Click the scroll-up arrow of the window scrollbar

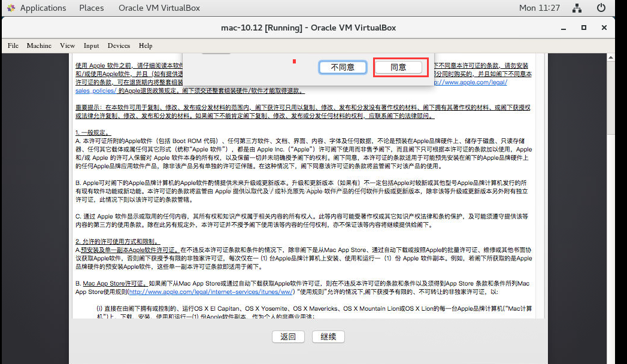611,57
